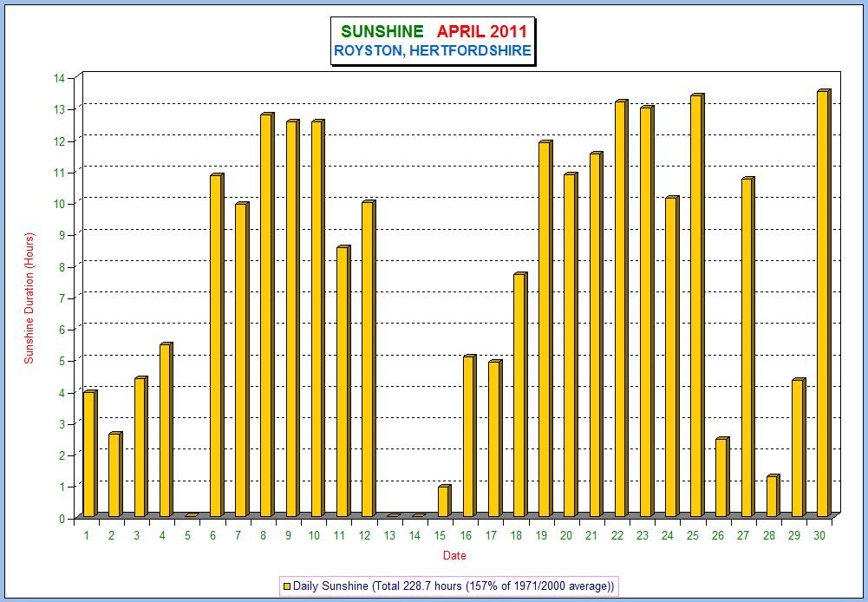This screenshot has height=602, width=868.
Task: Click the y-axis value '5'
Action: click(x=62, y=361)
